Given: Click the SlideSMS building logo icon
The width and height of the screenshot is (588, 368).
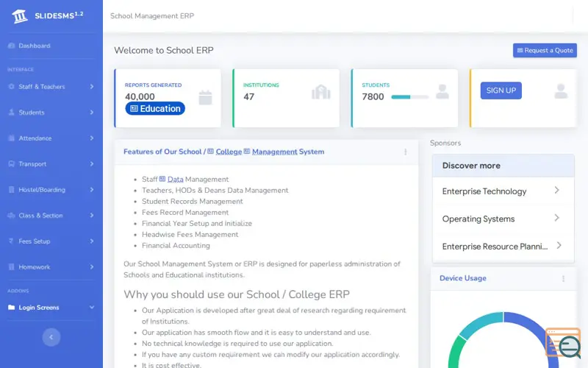Looking at the screenshot, I should 20,16.
